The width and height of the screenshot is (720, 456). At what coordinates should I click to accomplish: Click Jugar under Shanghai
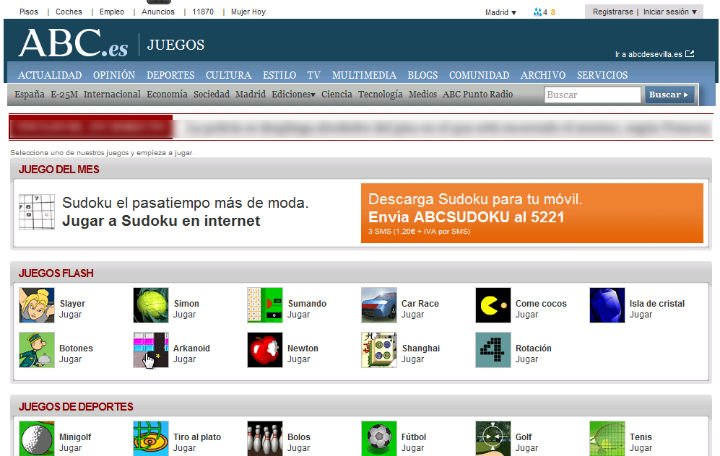tap(413, 359)
